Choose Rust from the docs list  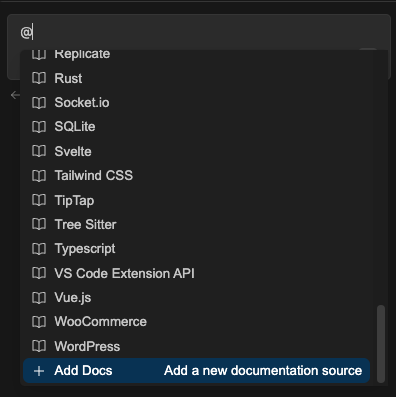click(x=197, y=78)
